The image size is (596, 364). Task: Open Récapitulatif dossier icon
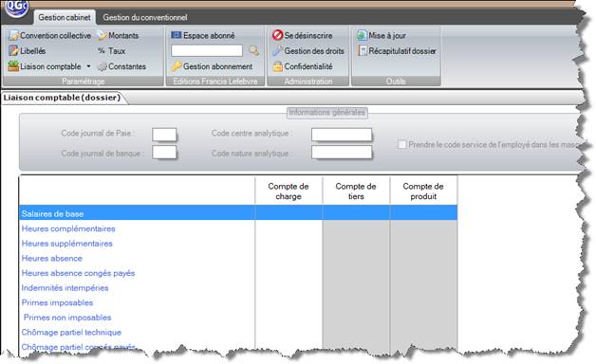coord(363,51)
